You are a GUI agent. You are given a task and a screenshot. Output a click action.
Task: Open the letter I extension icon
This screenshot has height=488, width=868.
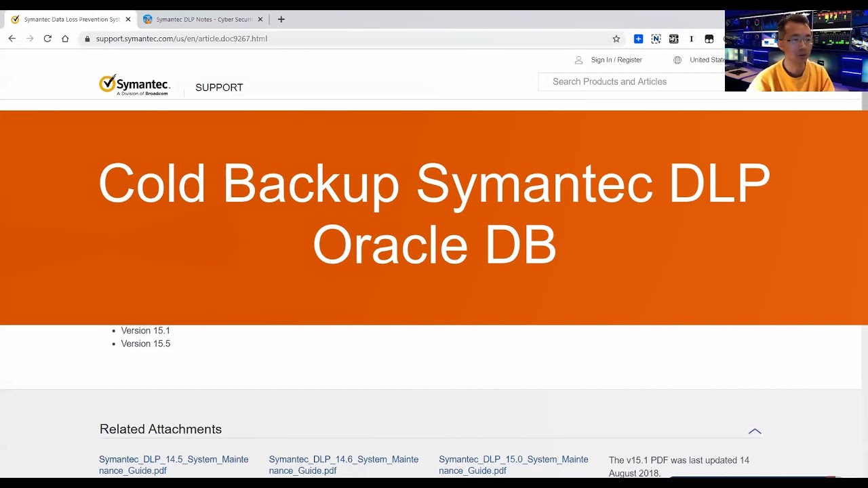[x=691, y=39]
